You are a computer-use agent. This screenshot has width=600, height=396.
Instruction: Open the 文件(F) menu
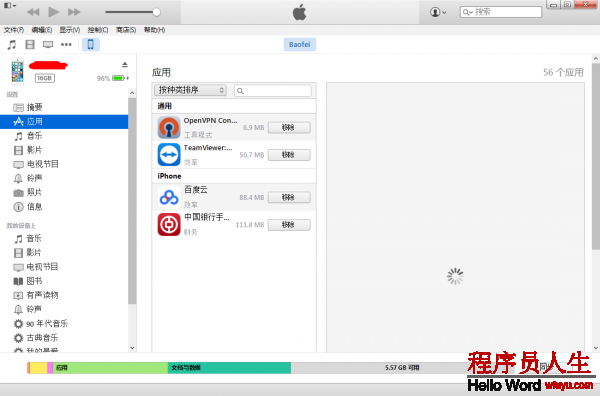(x=14, y=30)
